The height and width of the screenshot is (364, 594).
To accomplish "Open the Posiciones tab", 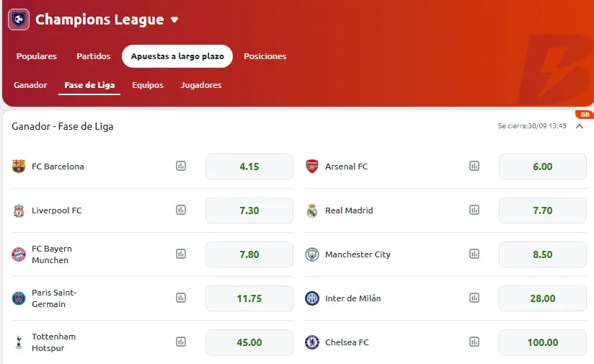I will (x=265, y=56).
